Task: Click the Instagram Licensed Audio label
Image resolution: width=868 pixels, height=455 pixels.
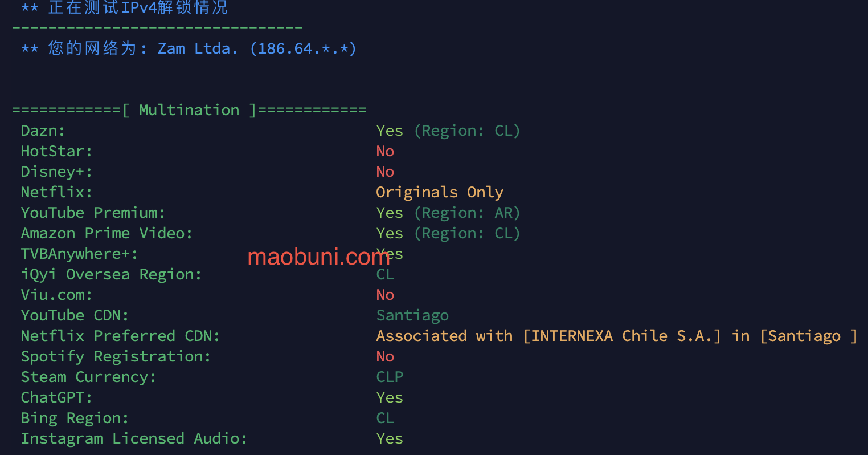Action: (x=134, y=438)
